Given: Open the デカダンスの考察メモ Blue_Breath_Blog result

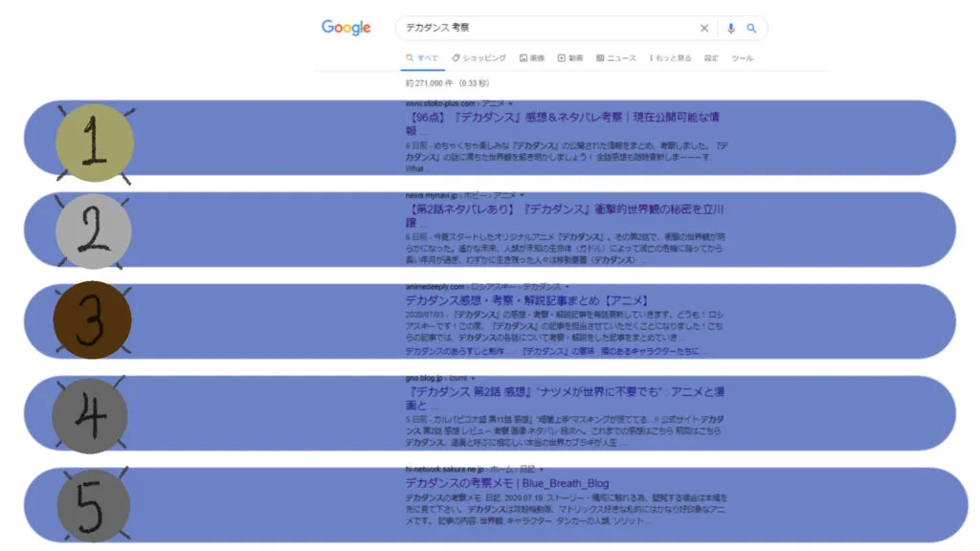Looking at the screenshot, I should (x=506, y=483).
